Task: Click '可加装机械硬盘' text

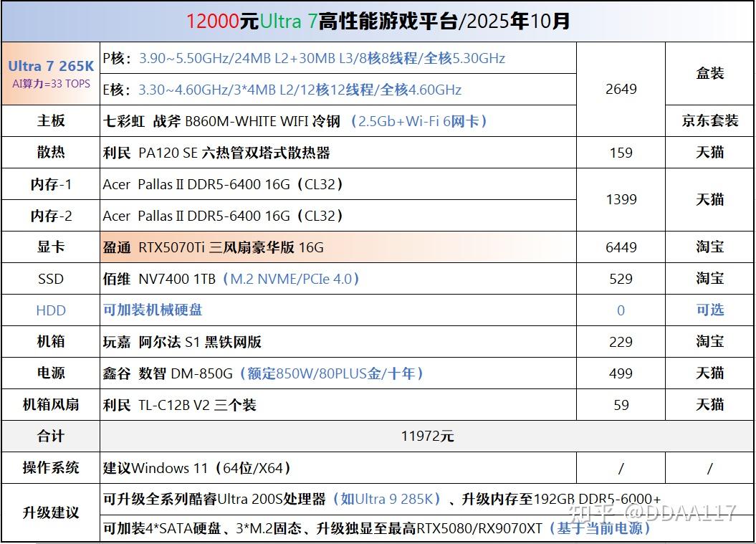Action: [153, 310]
